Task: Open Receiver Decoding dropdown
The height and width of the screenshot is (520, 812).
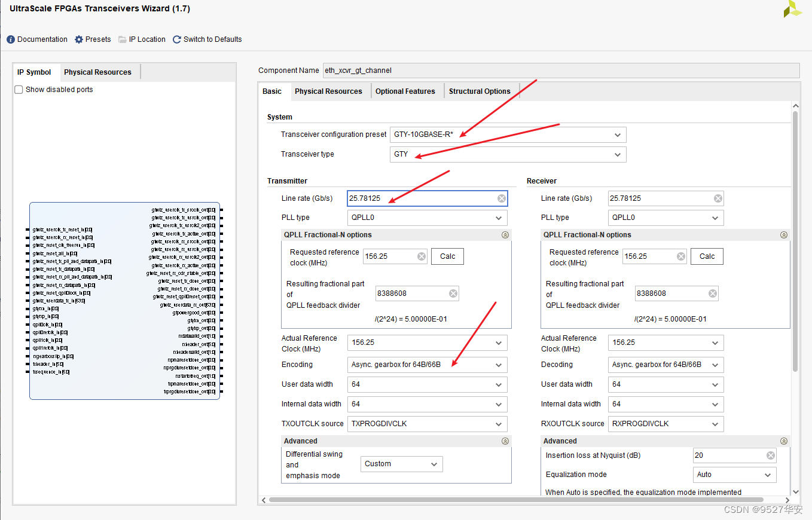Action: pos(666,365)
